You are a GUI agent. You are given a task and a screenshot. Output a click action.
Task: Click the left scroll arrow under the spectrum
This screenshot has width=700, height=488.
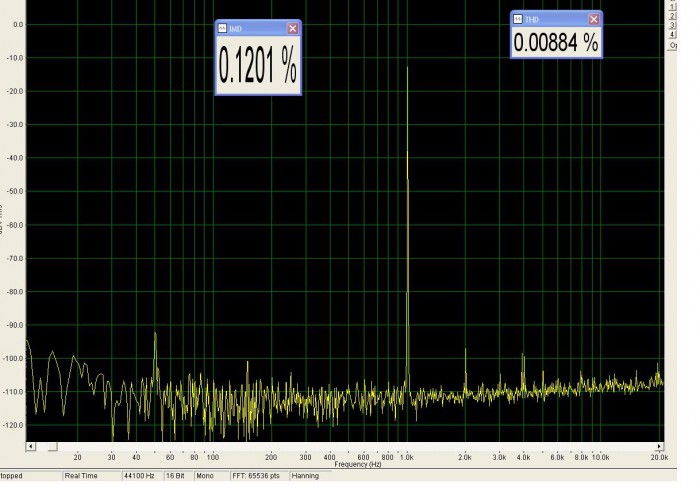click(30, 446)
